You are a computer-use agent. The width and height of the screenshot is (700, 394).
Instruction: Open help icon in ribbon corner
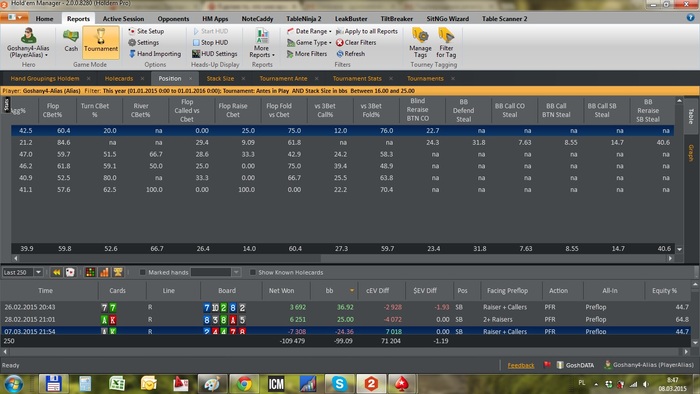[691, 17]
